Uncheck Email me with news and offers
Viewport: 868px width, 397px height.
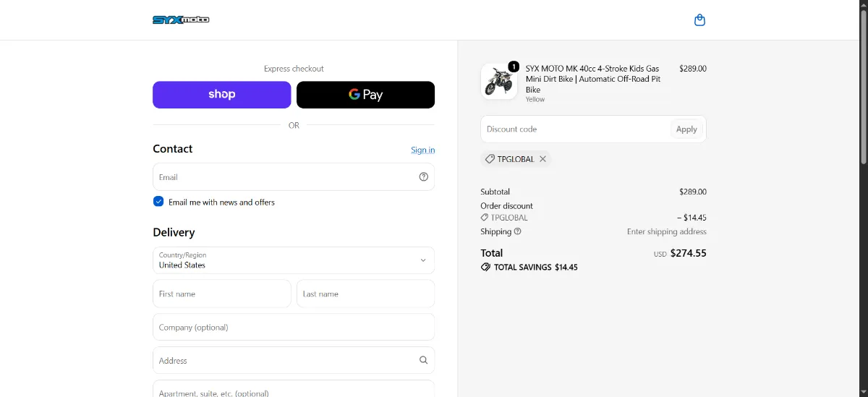158,202
